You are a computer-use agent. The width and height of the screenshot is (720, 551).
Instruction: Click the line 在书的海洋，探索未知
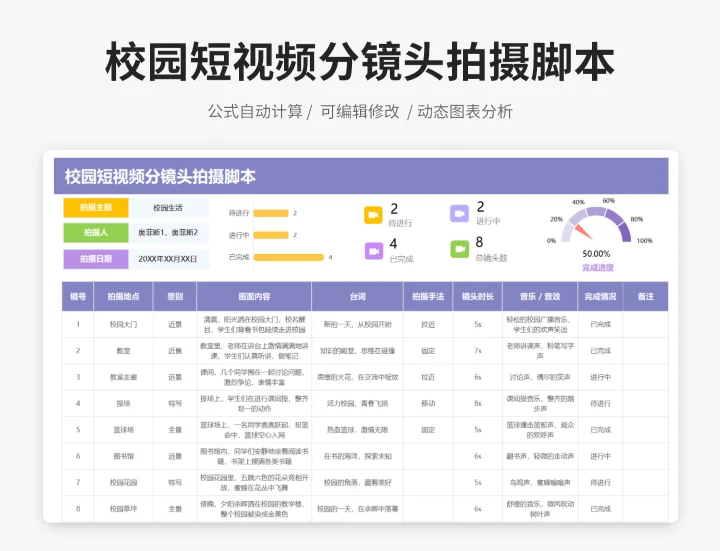(357, 456)
